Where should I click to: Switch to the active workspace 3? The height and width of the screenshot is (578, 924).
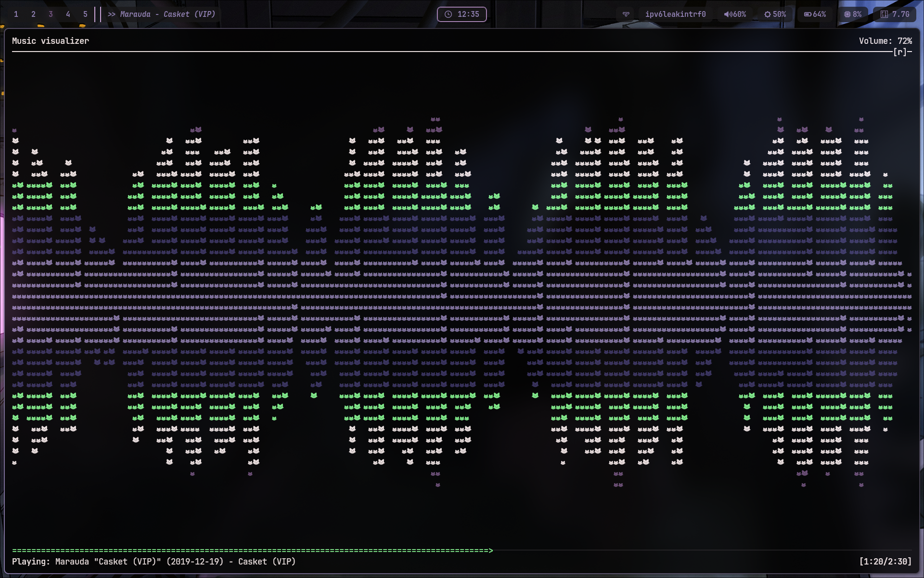pyautogui.click(x=51, y=14)
